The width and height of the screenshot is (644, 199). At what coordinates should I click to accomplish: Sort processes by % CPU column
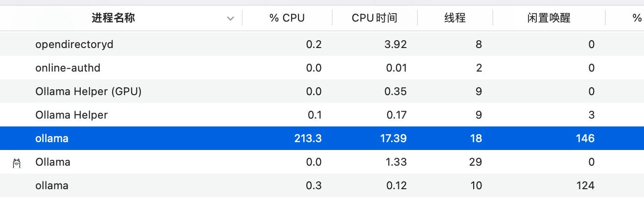[287, 19]
